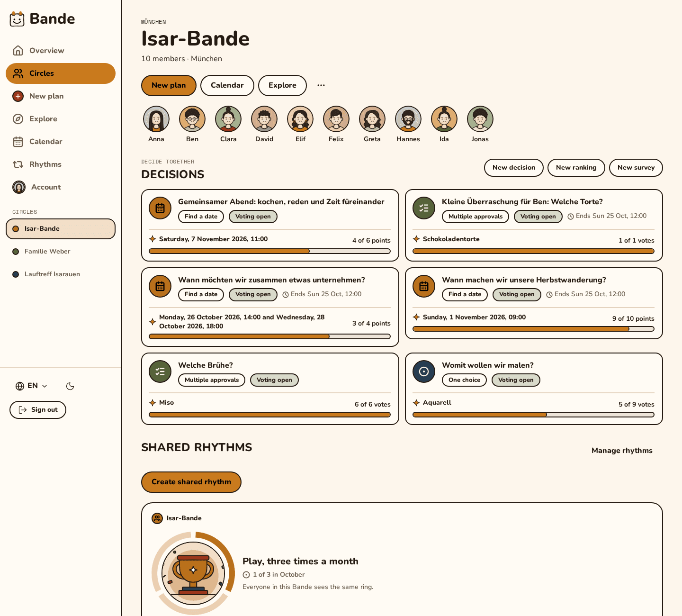The height and width of the screenshot is (616, 682).
Task: Click Create shared rhythm button
Action: (191, 482)
